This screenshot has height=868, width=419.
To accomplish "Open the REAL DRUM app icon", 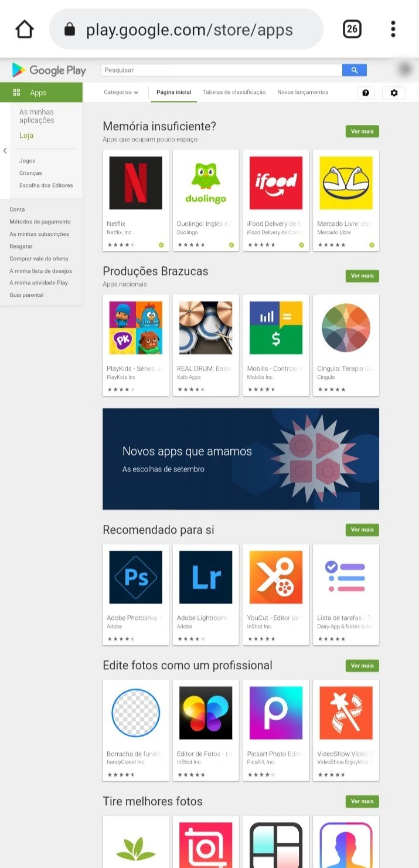I will 206,328.
